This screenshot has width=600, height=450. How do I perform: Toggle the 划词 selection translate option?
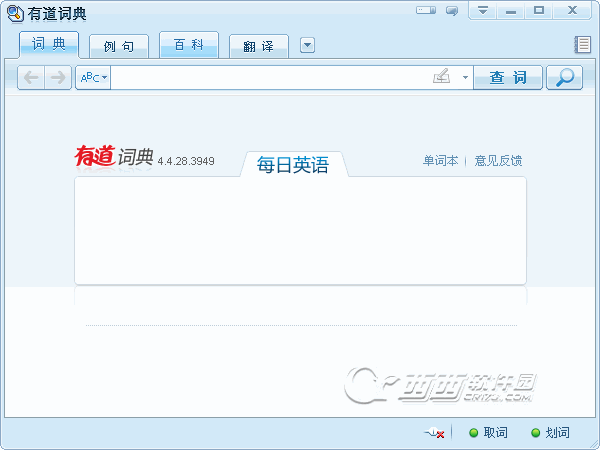pyautogui.click(x=551, y=433)
